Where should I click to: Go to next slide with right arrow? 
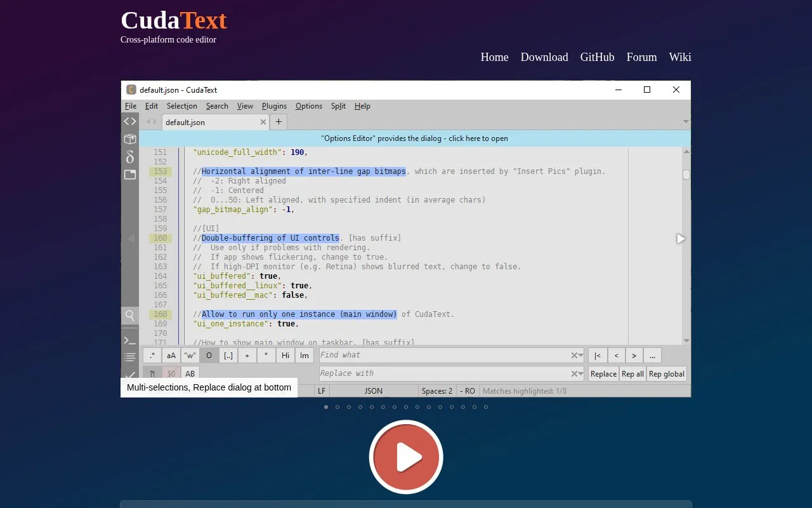point(681,239)
